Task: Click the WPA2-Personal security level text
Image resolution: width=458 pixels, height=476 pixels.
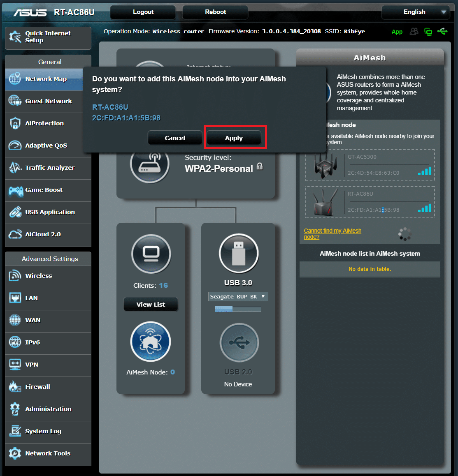Action: pos(219,169)
